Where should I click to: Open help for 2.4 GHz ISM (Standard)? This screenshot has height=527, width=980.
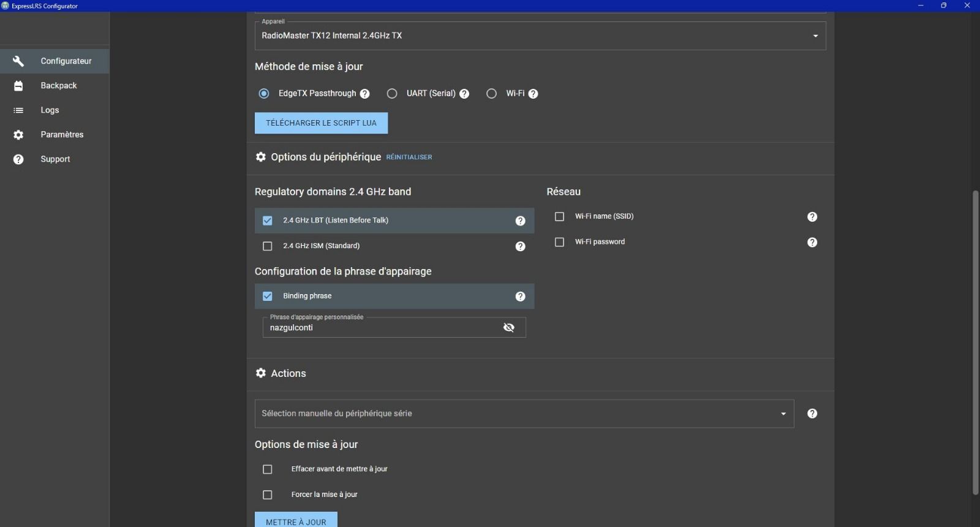coord(521,246)
